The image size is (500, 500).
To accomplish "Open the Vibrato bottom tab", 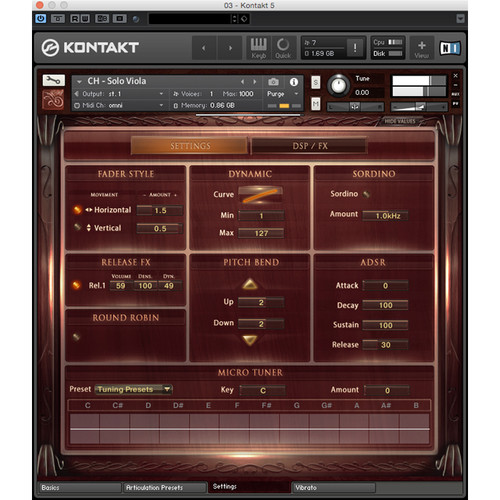I will (334, 487).
